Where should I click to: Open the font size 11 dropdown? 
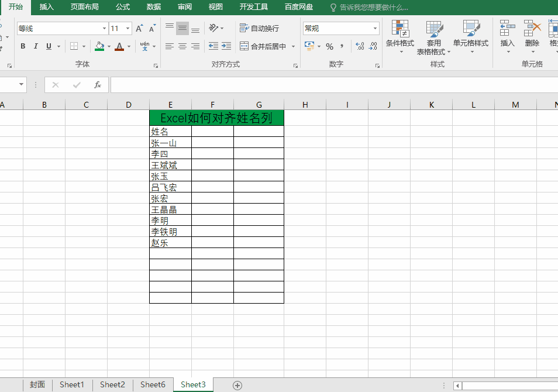(128, 29)
